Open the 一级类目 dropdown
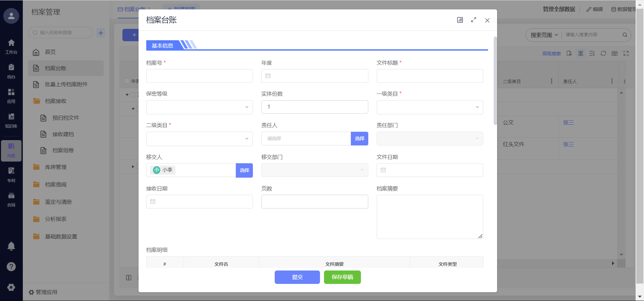 [430, 107]
